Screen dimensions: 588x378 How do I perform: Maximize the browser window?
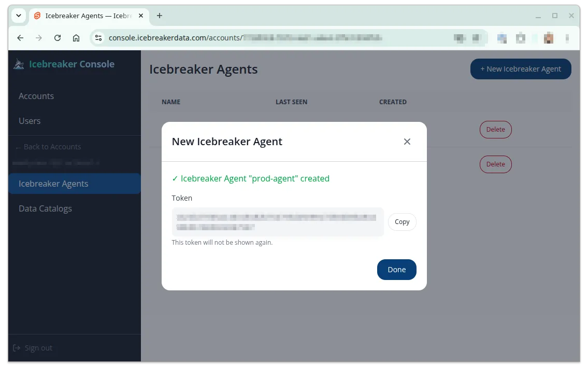[x=555, y=16]
